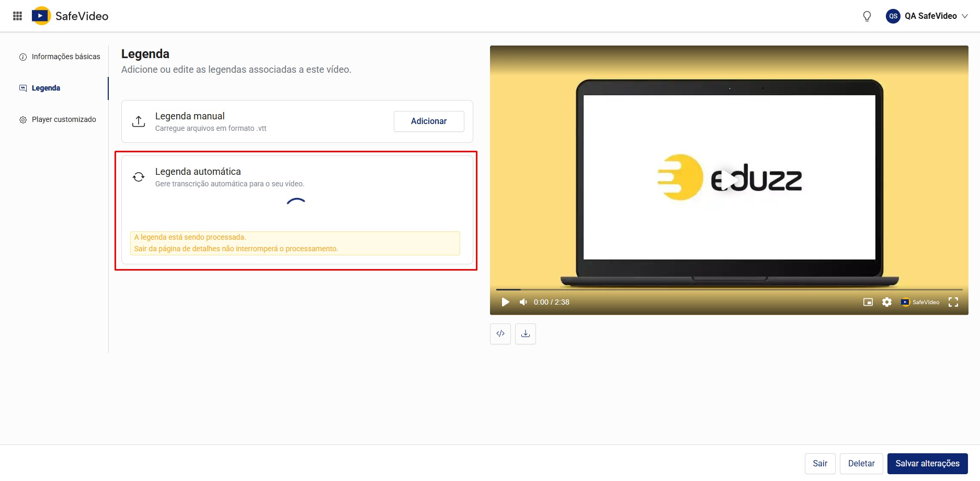Image resolution: width=980 pixels, height=481 pixels.
Task: Click Salvar alterações button
Action: pos(928,464)
